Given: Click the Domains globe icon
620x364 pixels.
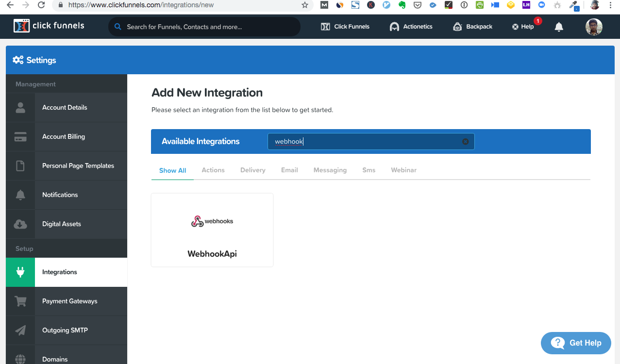Looking at the screenshot, I should (20, 359).
